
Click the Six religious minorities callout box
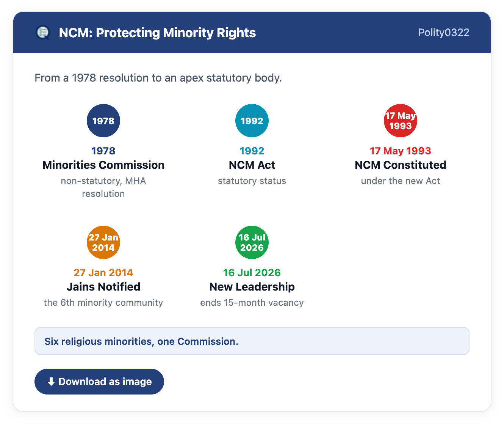click(x=252, y=341)
